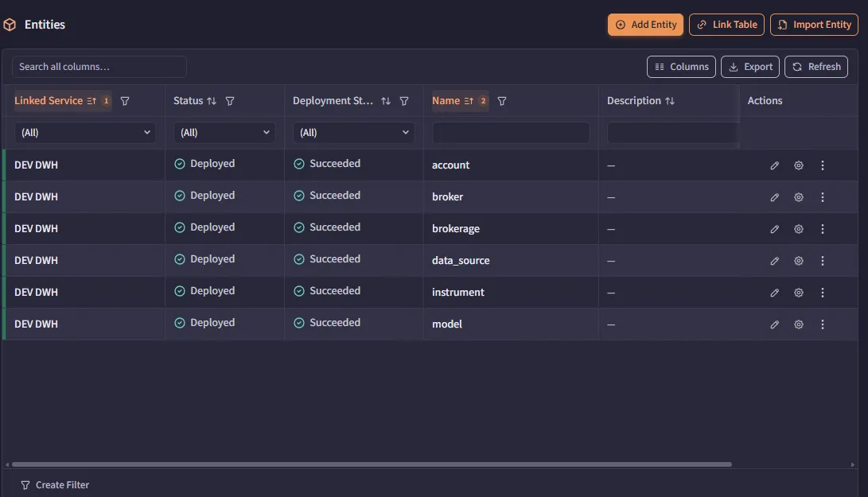Open more options menu for broker row

[x=822, y=197]
